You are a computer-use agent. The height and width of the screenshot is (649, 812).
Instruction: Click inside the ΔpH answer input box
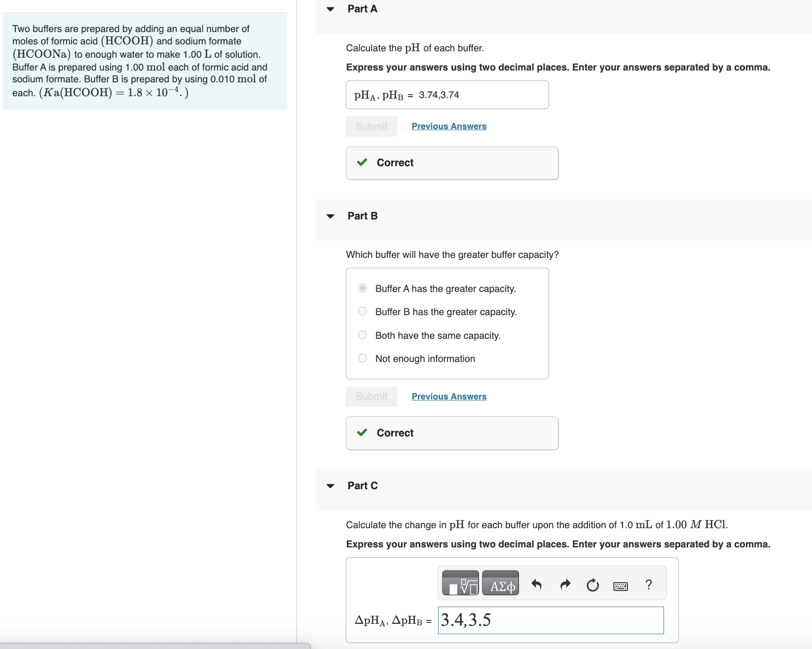pos(550,620)
